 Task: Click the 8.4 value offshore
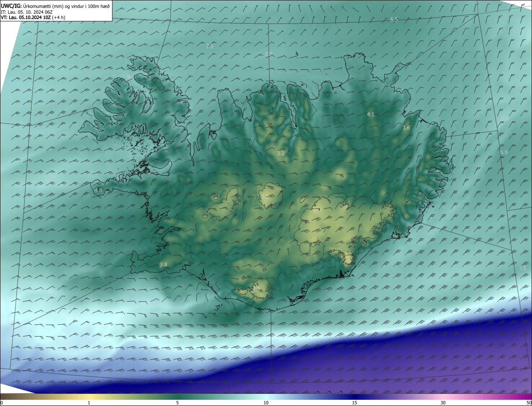click(505, 119)
